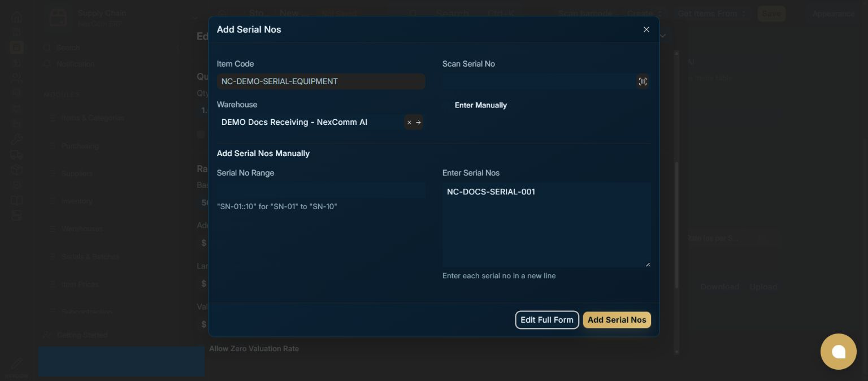Click the Save button behind the dialog
Screen dimensions: 868x381
point(771,14)
